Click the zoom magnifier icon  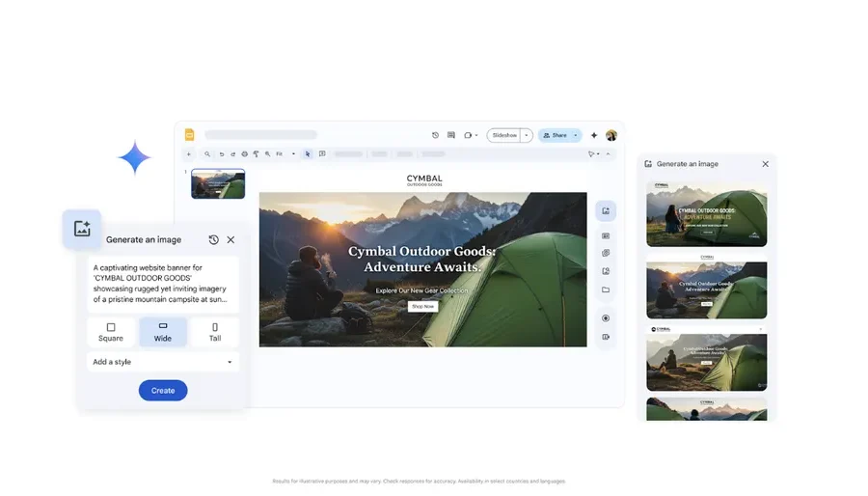click(x=267, y=153)
